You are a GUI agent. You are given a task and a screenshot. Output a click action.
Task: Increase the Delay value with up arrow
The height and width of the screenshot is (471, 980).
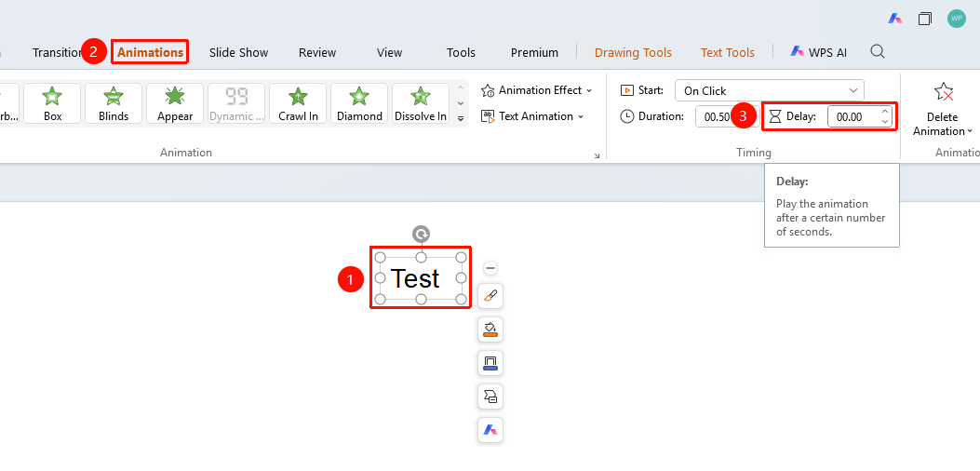[885, 112]
